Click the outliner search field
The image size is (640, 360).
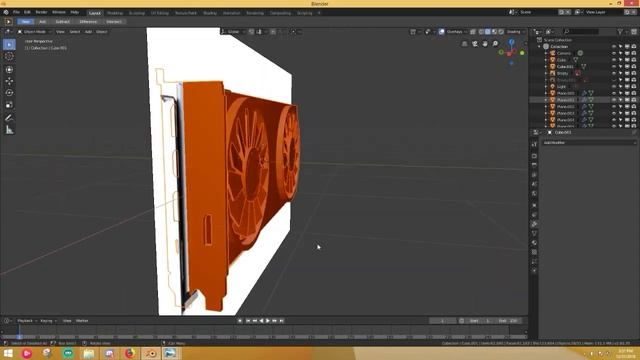pos(582,31)
